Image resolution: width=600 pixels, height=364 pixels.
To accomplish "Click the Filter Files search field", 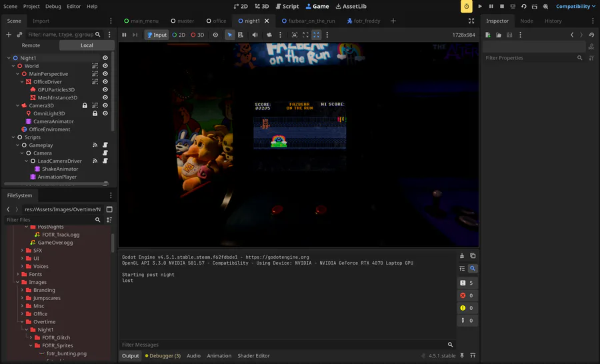I will point(53,220).
